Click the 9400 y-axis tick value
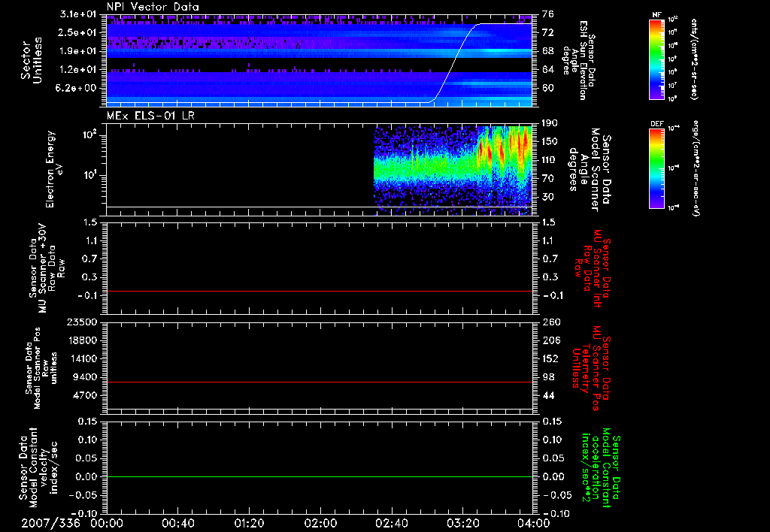Screen dimensions: 770x532 click(86, 377)
